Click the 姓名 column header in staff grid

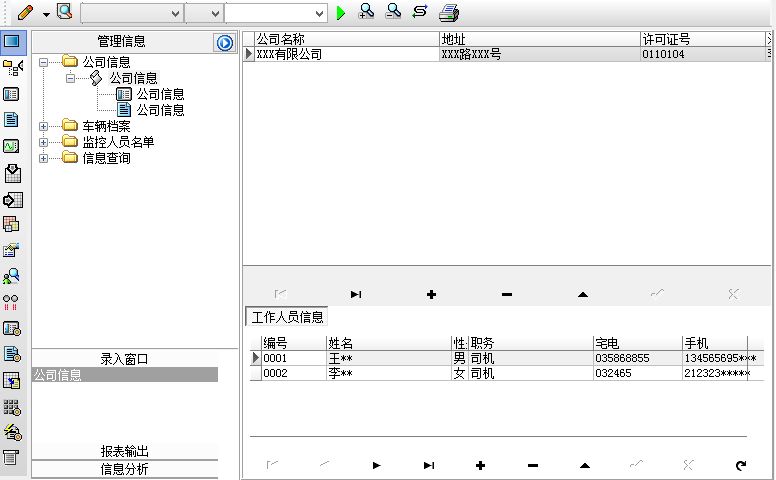click(x=388, y=343)
